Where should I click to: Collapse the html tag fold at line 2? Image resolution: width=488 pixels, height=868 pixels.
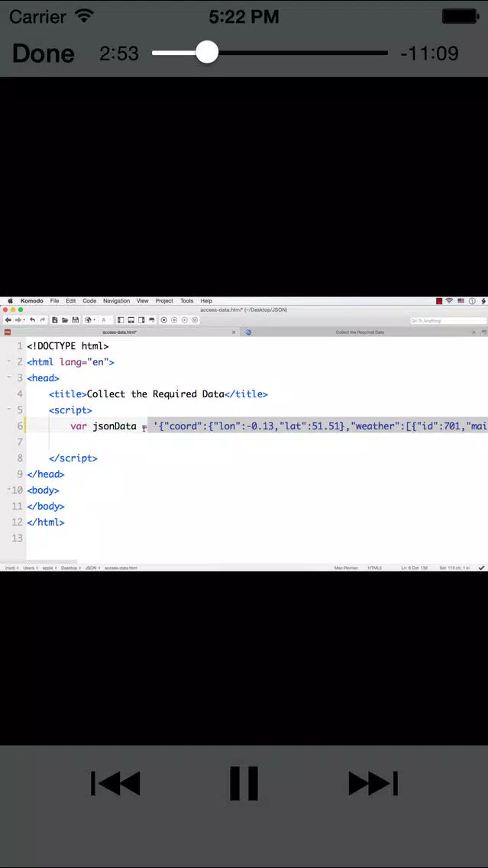point(9,361)
